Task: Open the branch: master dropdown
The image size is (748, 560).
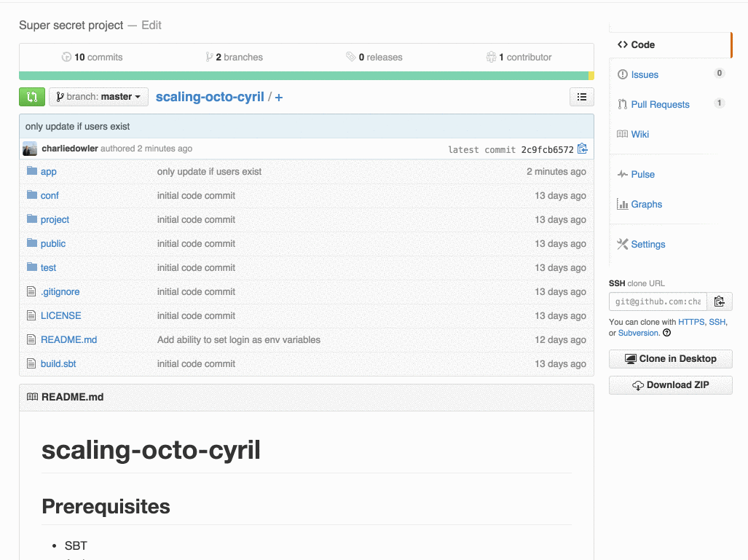Action: (99, 97)
